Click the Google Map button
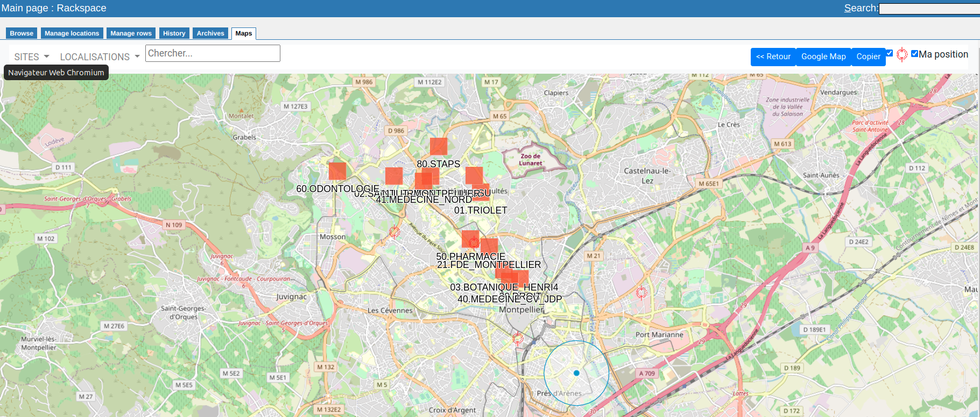 [x=823, y=56]
